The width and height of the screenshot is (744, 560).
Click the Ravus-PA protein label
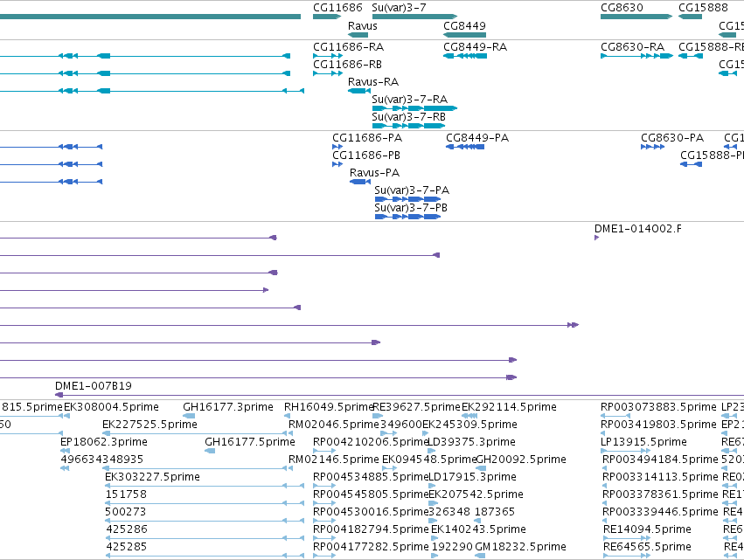click(374, 173)
